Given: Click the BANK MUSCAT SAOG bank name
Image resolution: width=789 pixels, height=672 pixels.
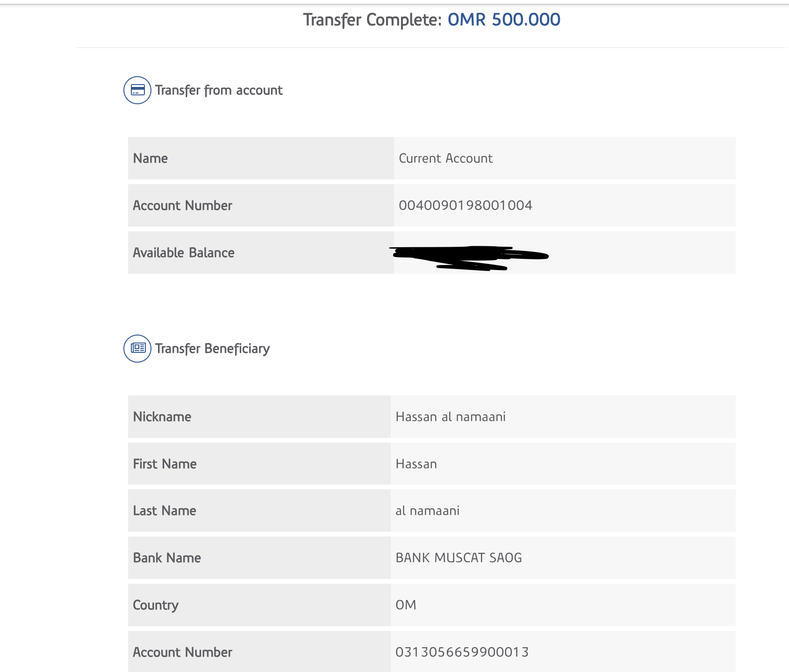Looking at the screenshot, I should click(x=459, y=558).
